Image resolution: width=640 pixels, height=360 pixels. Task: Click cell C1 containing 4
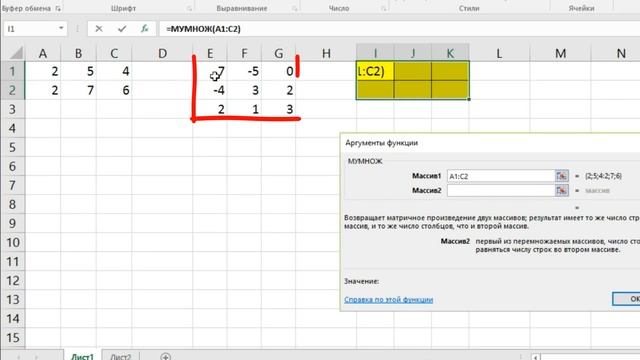114,71
